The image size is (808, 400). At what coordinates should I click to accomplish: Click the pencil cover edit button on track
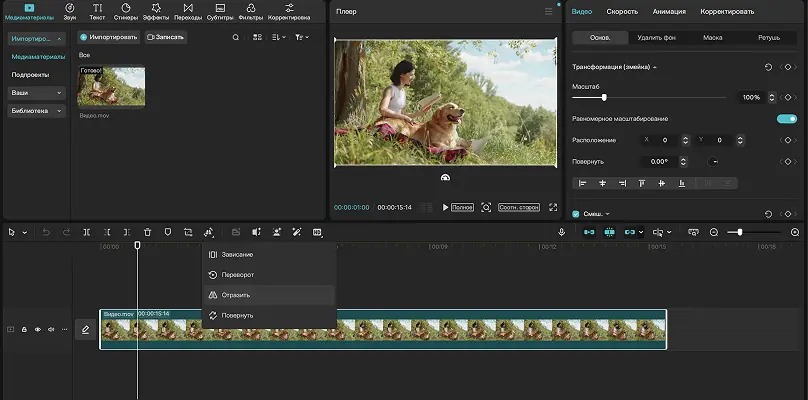[x=86, y=329]
